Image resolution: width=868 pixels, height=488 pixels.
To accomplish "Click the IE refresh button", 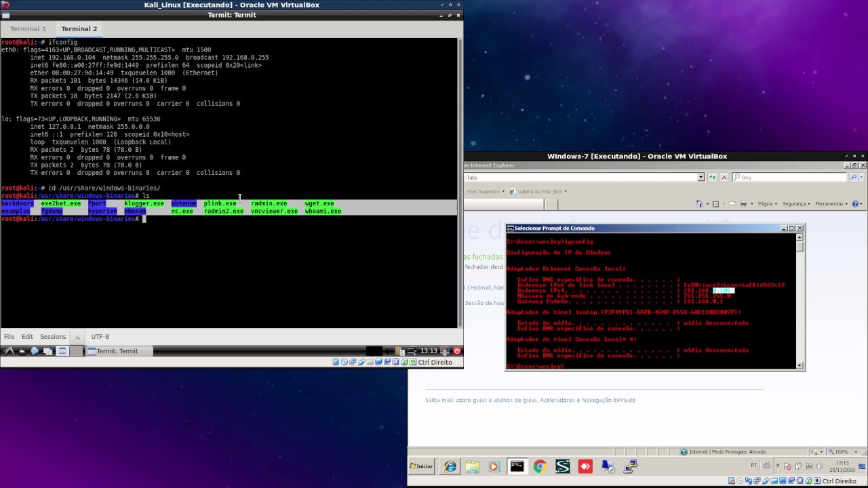I will [x=712, y=177].
